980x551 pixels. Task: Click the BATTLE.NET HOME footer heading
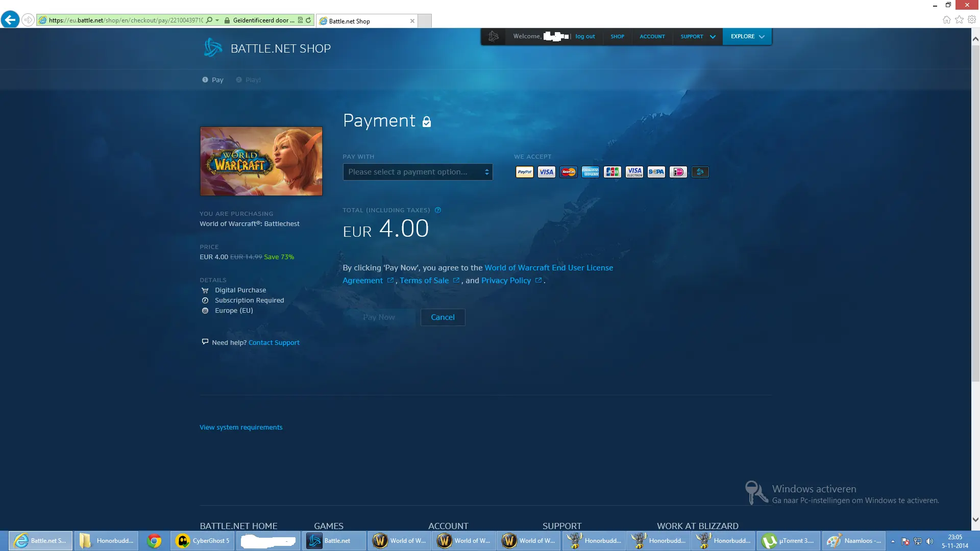(238, 526)
